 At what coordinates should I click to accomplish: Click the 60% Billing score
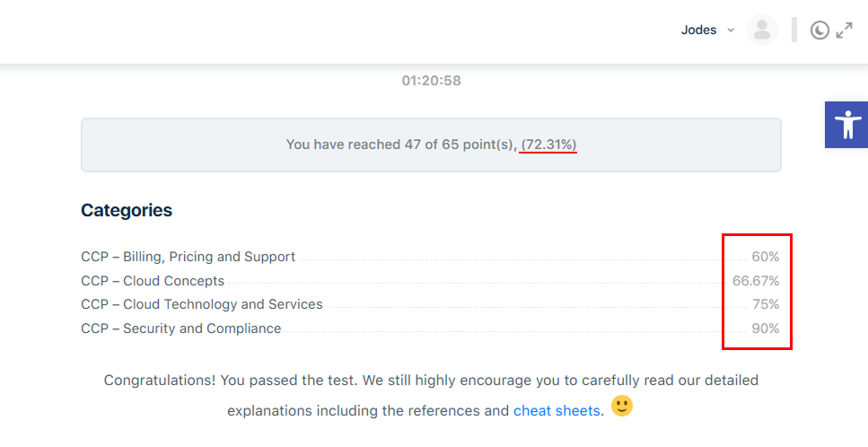(765, 257)
